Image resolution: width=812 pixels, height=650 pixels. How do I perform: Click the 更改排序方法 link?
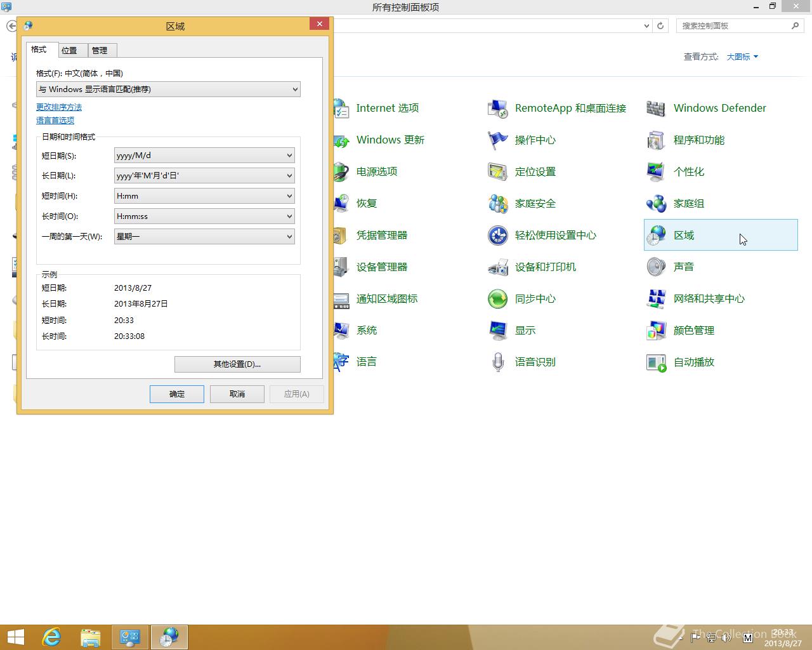[x=59, y=107]
